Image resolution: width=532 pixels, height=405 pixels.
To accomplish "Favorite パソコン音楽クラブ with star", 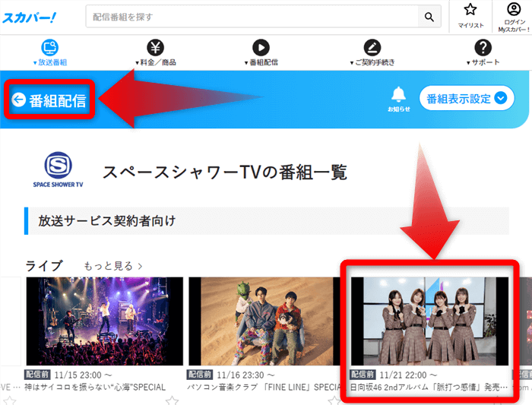I will (x=334, y=400).
